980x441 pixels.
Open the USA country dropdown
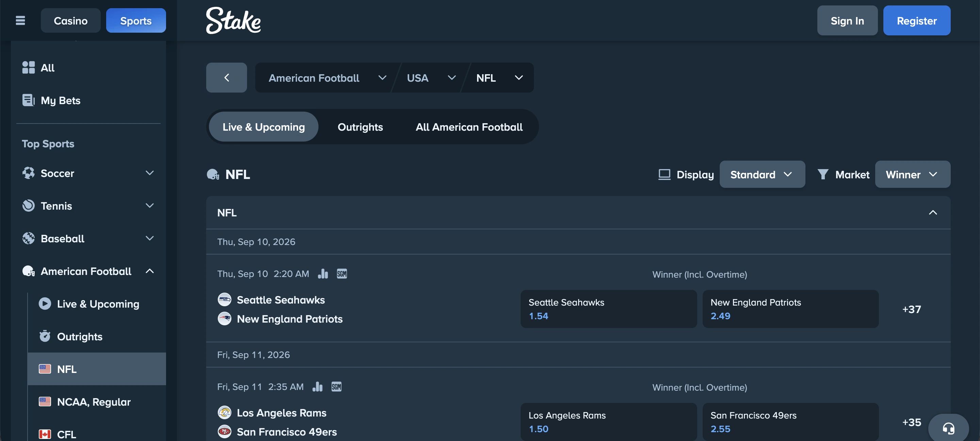tap(431, 78)
